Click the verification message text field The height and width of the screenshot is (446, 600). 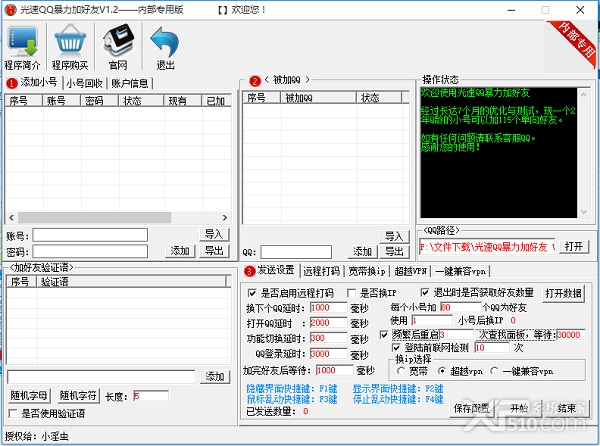coord(101,377)
